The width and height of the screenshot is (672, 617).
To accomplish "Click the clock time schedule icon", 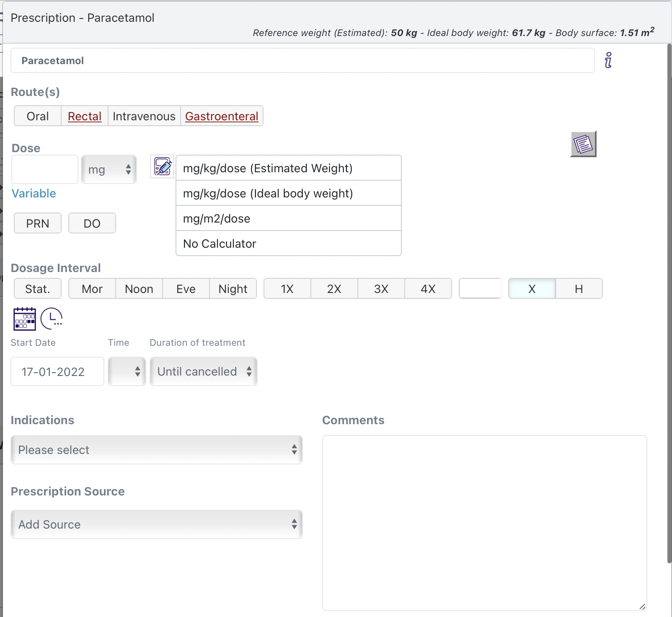I will tap(52, 319).
